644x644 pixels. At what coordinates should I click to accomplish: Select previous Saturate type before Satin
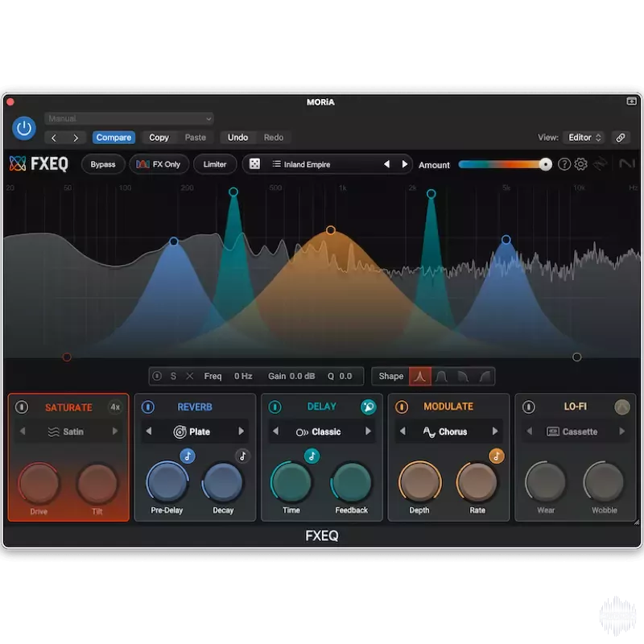pos(23,431)
